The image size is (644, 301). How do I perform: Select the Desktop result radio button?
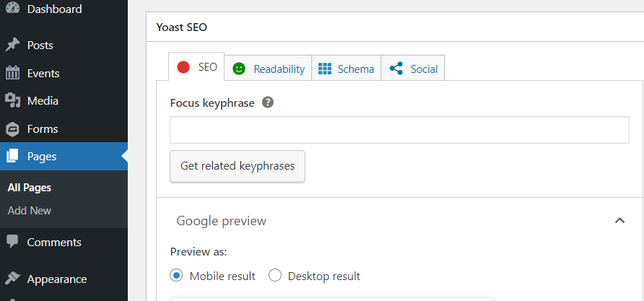tap(275, 276)
